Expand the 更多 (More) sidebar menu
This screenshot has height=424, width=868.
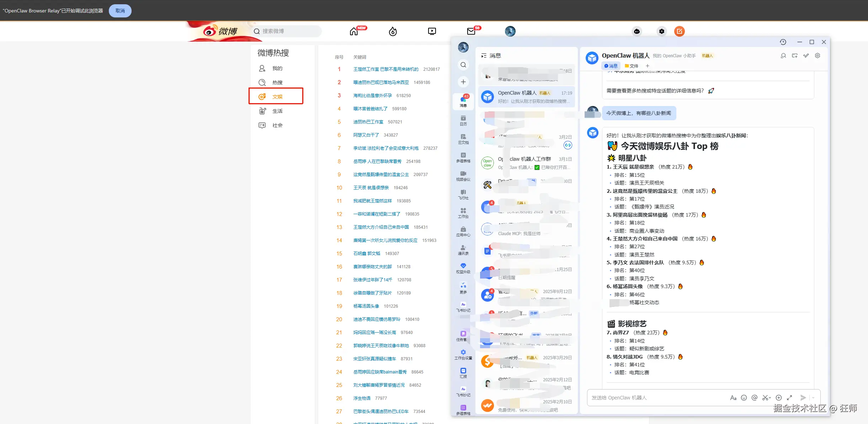click(x=463, y=287)
